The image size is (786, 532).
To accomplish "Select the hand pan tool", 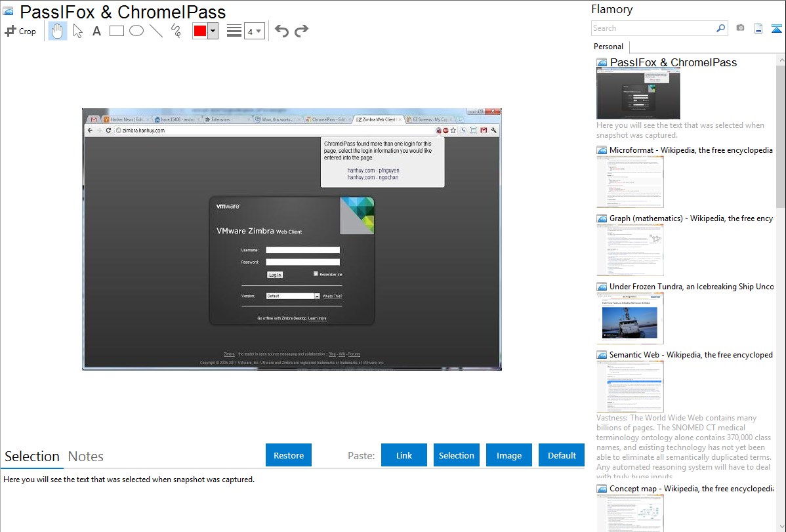I will 57,31.
